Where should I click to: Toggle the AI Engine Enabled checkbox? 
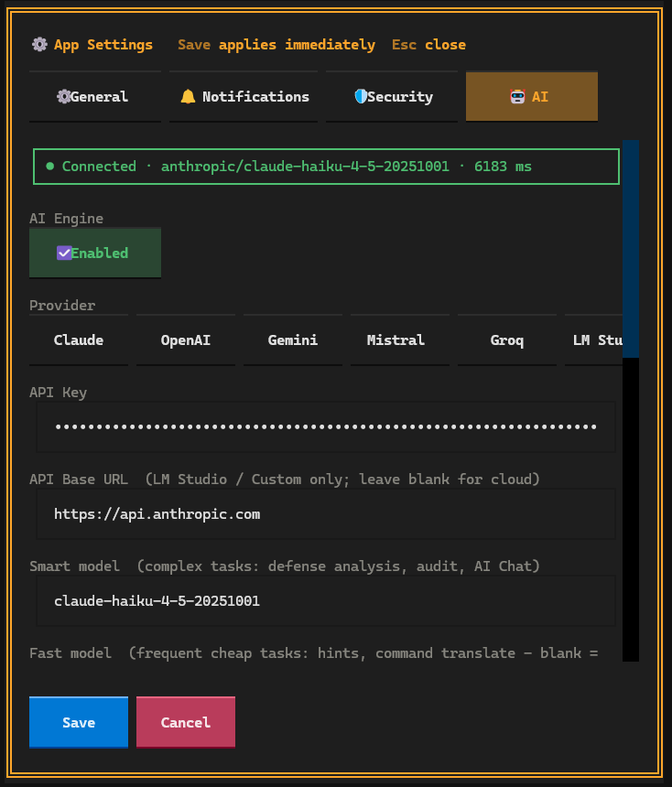[x=94, y=253]
